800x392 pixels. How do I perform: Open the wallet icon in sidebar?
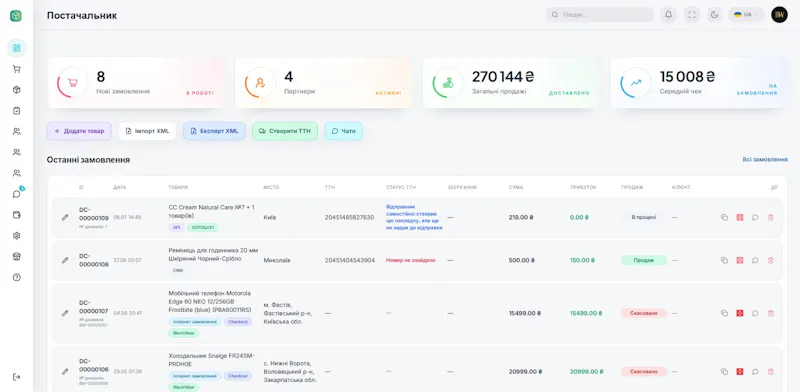[x=16, y=215]
